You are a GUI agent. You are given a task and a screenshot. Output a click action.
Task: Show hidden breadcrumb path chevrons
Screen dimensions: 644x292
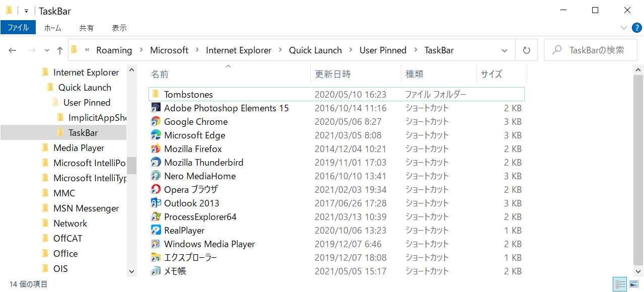[88, 50]
